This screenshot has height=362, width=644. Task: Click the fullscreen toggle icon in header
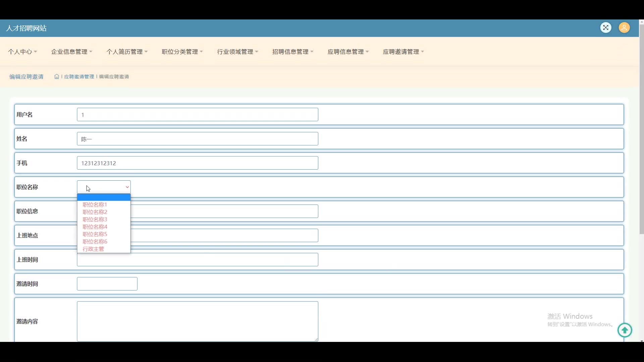tap(605, 28)
